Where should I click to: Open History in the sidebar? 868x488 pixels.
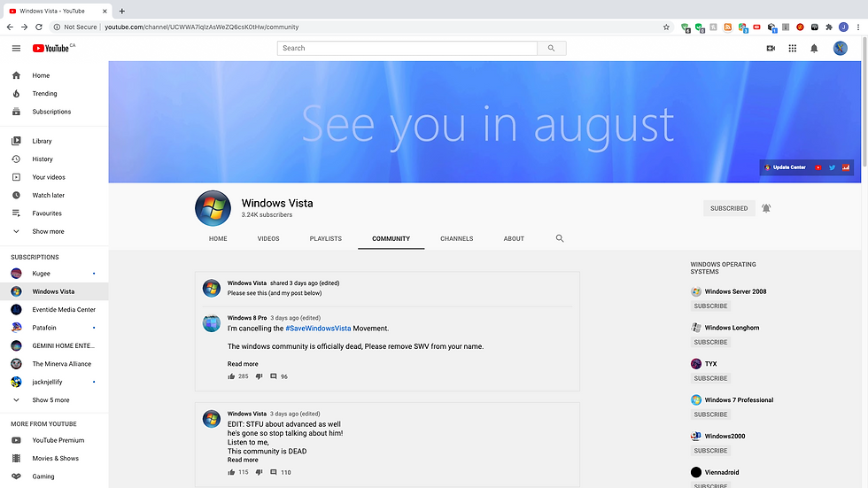tap(54, 159)
